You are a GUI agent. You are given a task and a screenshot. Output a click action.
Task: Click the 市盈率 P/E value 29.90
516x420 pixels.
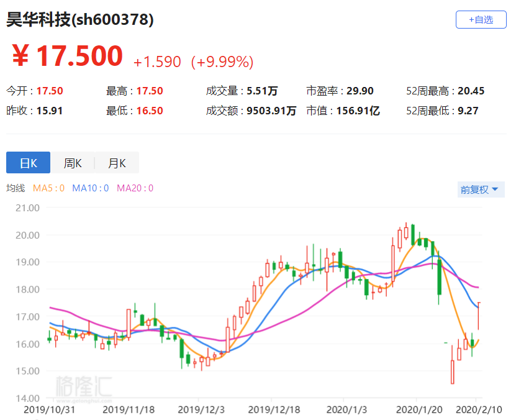tap(360, 91)
